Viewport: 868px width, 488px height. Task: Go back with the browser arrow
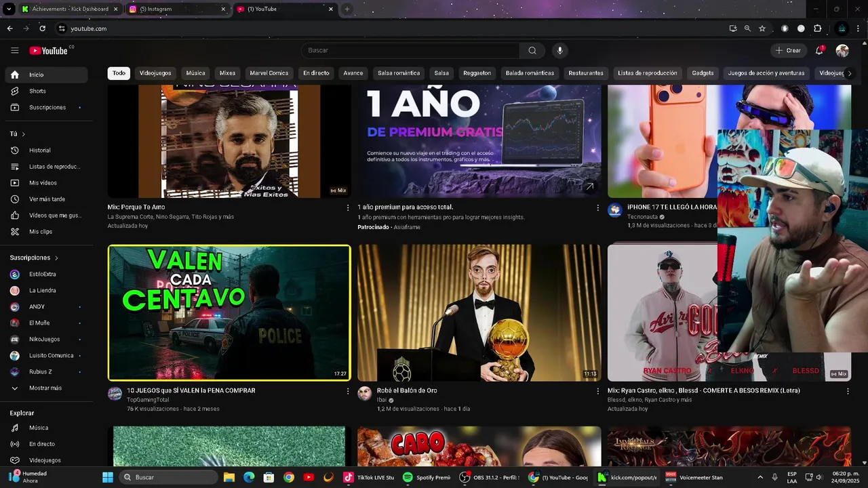coord(9,28)
